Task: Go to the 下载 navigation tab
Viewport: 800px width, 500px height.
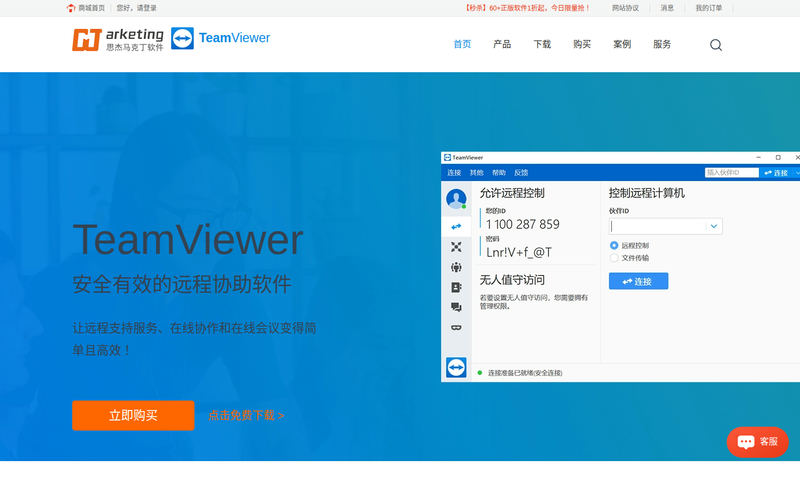Action: click(x=542, y=44)
